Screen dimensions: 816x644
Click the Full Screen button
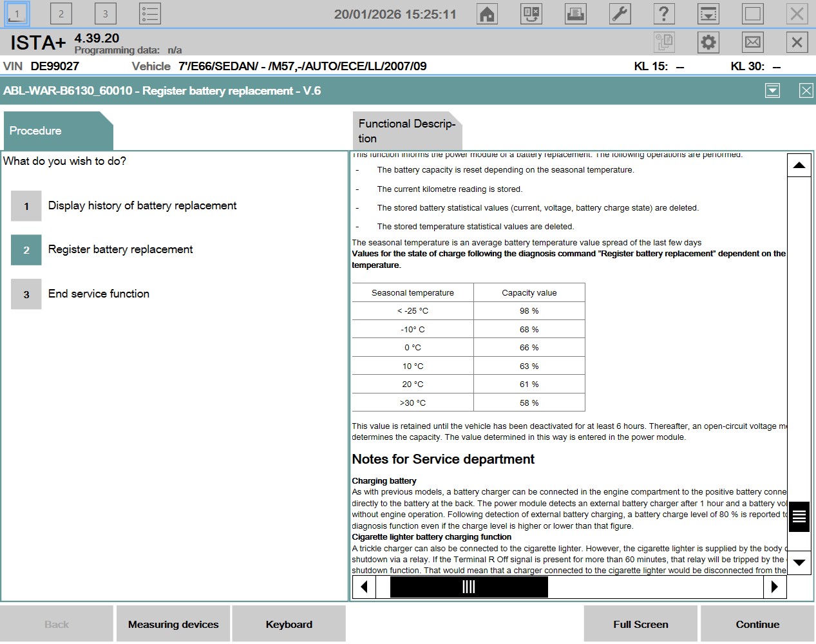(x=640, y=624)
